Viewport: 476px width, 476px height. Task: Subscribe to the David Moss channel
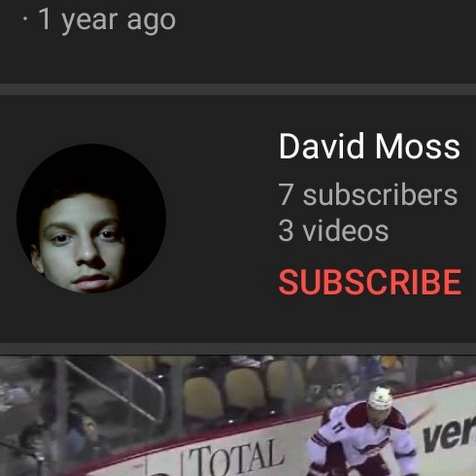370,282
